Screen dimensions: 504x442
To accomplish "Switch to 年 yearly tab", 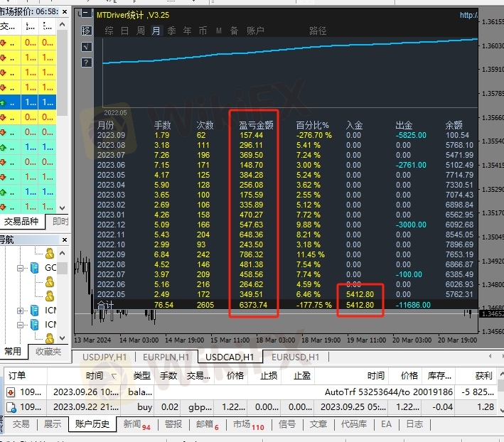I will (x=188, y=31).
